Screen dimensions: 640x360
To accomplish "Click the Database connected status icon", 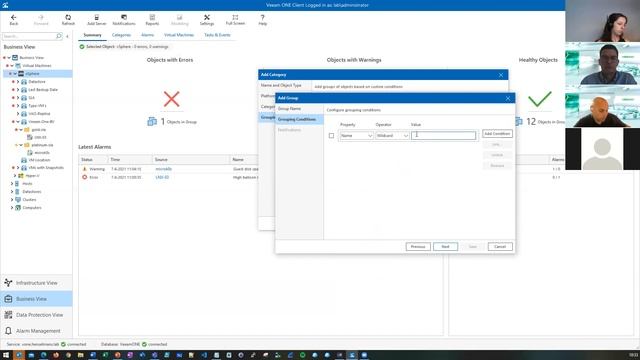I will (144, 344).
